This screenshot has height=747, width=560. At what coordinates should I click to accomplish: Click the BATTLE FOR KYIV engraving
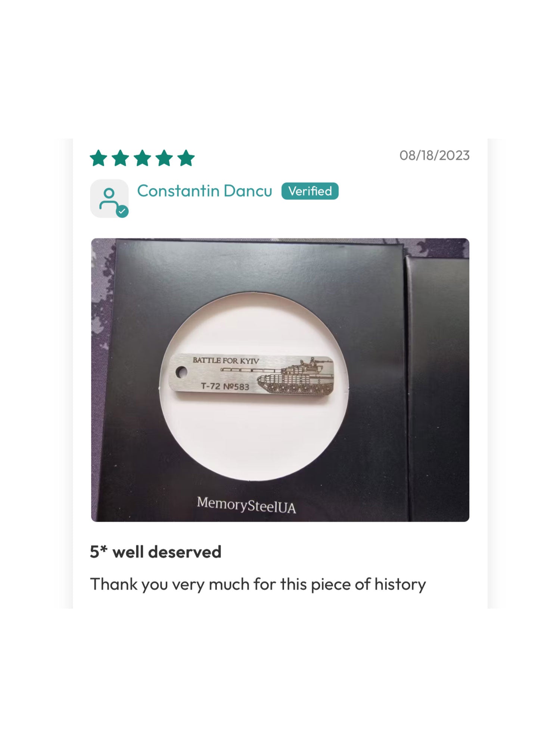point(226,360)
